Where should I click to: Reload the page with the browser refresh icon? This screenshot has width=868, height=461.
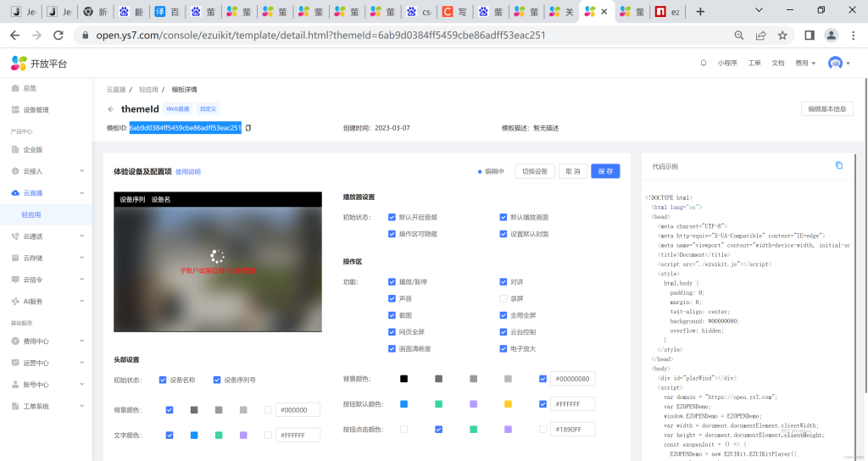coord(58,36)
